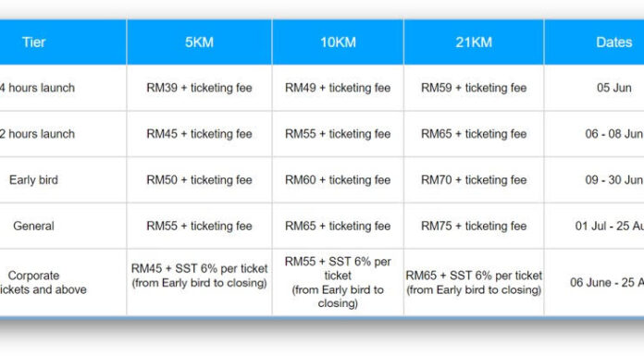
Task: Select the RM39 + ticketing fee cell
Action: pos(199,88)
